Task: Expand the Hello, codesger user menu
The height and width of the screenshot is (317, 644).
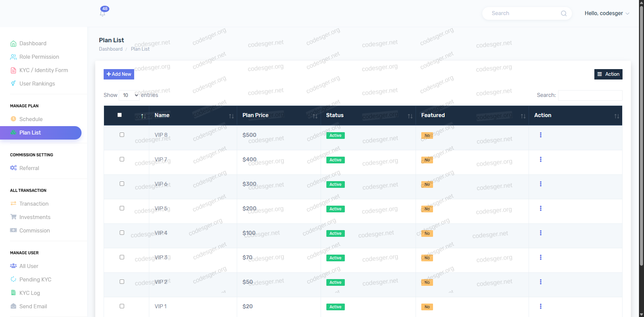Action: 606,13
